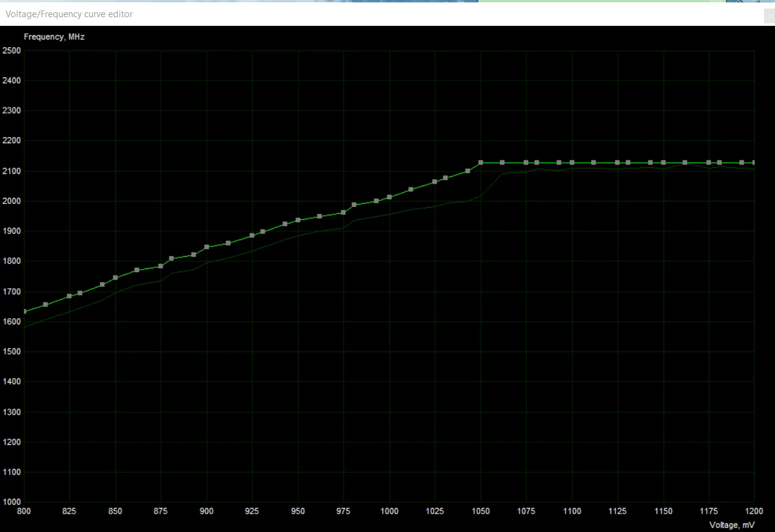This screenshot has width=775, height=532.
Task: Select the curve point at 825 mV
Action: (69, 296)
